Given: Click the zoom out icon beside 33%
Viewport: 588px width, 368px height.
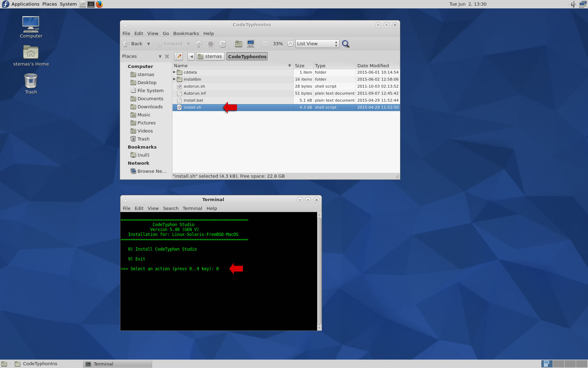Looking at the screenshot, I should [265, 44].
